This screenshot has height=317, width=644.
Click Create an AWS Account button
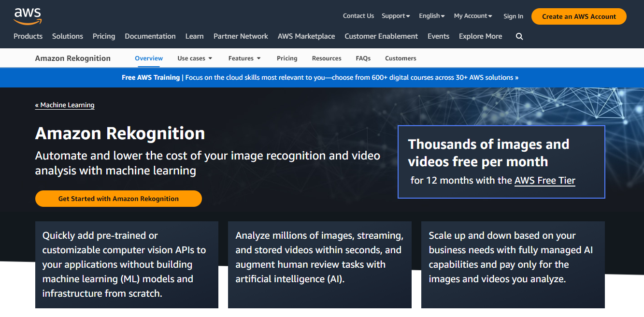579,16
